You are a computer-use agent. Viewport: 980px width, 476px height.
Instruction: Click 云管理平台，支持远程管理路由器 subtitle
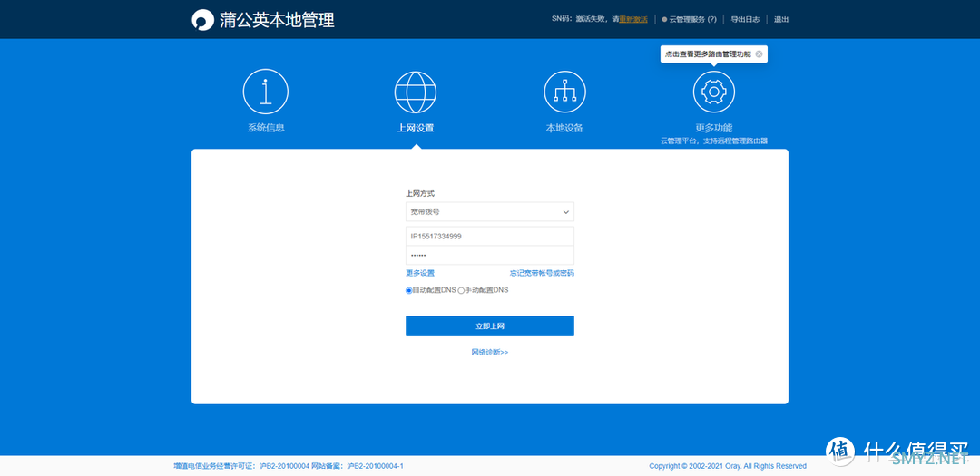click(714, 141)
